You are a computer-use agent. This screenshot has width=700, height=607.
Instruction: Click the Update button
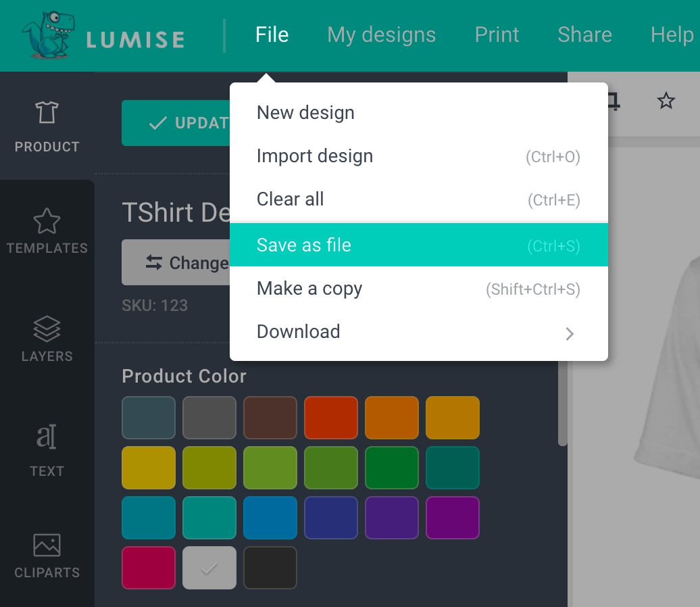pos(177,123)
